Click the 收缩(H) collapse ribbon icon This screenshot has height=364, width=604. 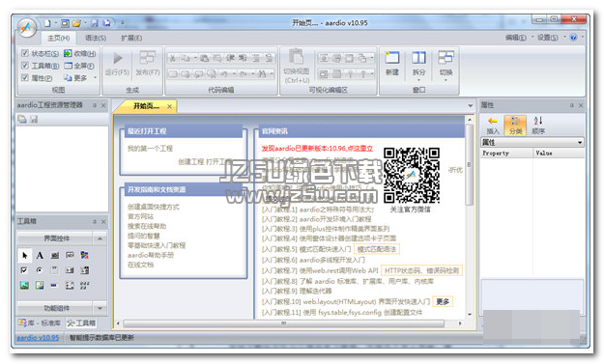(x=68, y=53)
